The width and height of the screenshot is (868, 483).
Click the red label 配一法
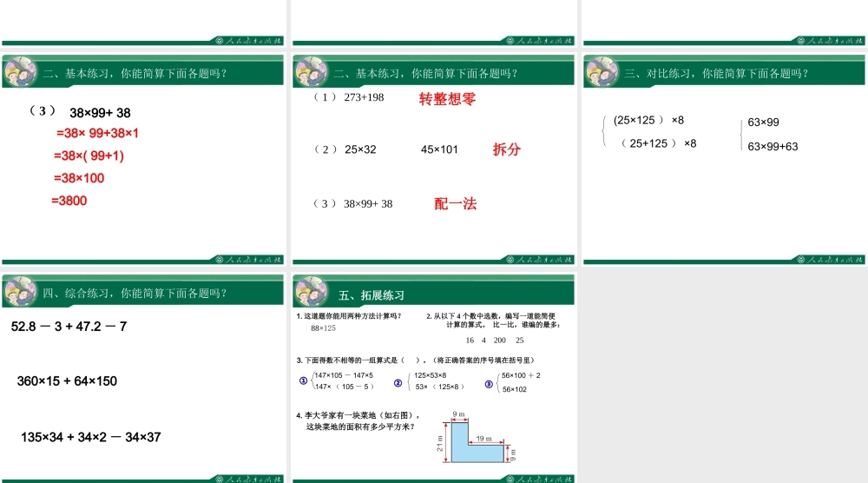point(456,203)
